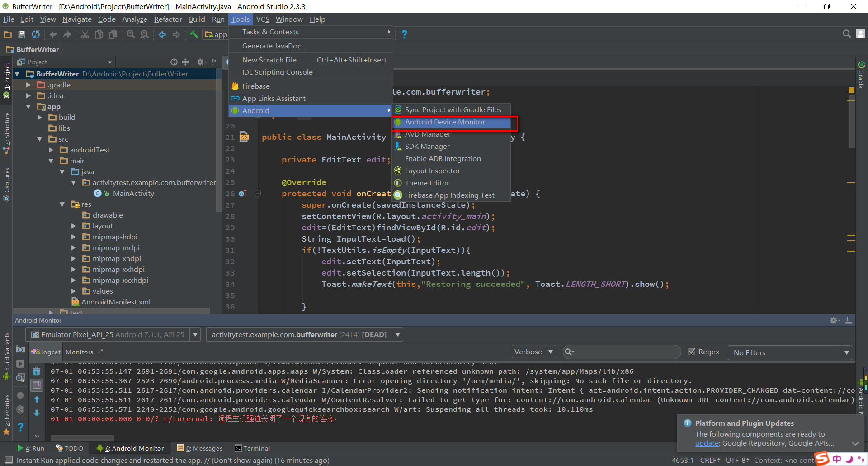Toggle the Favorites tool window side tab

pos(6,414)
